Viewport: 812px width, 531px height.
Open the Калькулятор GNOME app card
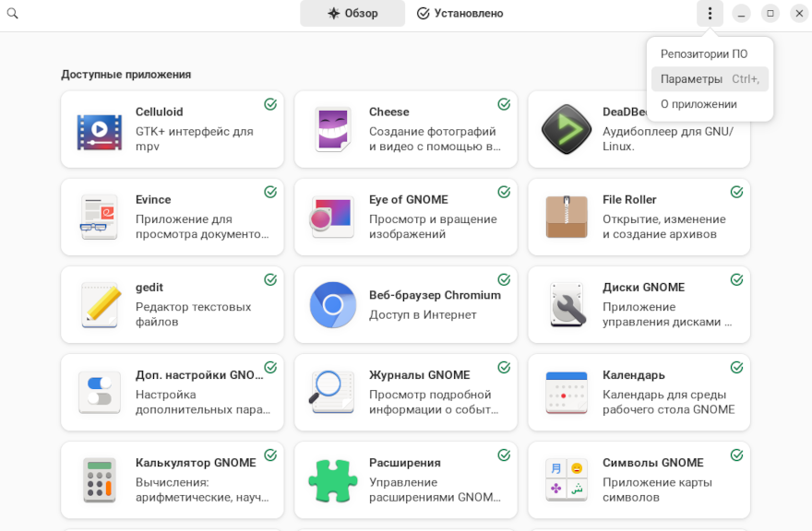tap(173, 479)
